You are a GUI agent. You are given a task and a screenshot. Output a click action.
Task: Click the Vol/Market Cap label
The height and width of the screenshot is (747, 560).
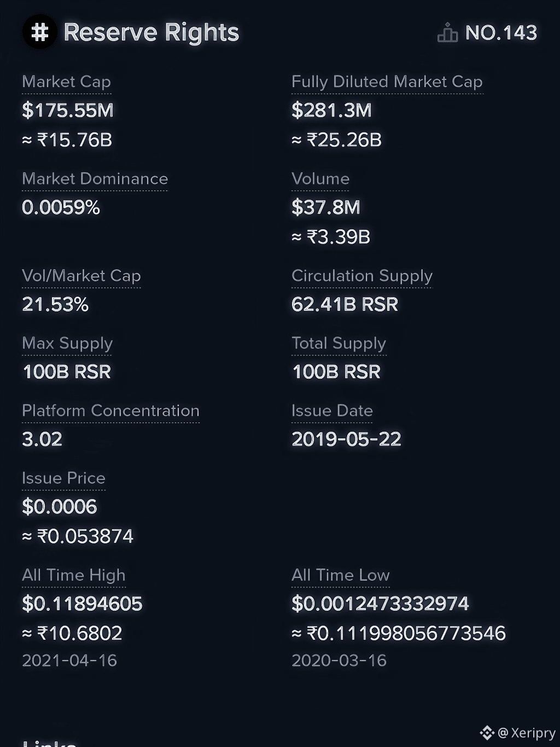[81, 276]
